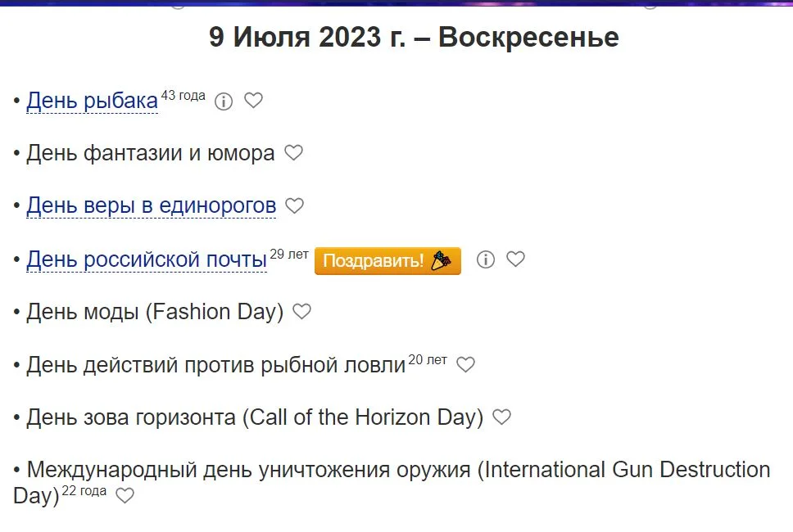The image size is (793, 532).
Task: Favorite День рыбака with the heart icon
Action: click(x=253, y=100)
